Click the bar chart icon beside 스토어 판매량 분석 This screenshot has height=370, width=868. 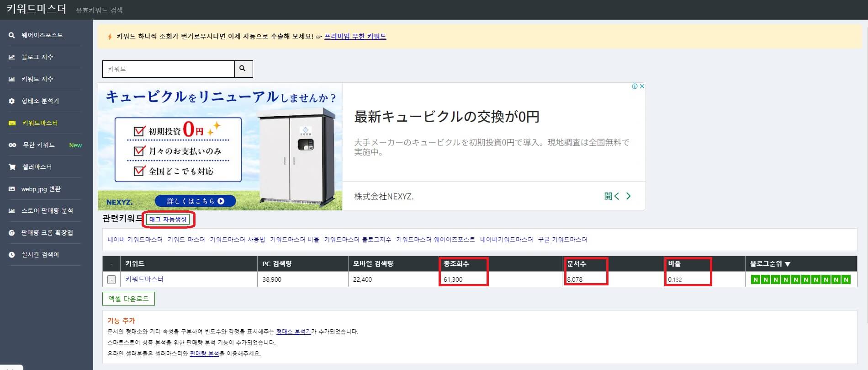point(12,211)
